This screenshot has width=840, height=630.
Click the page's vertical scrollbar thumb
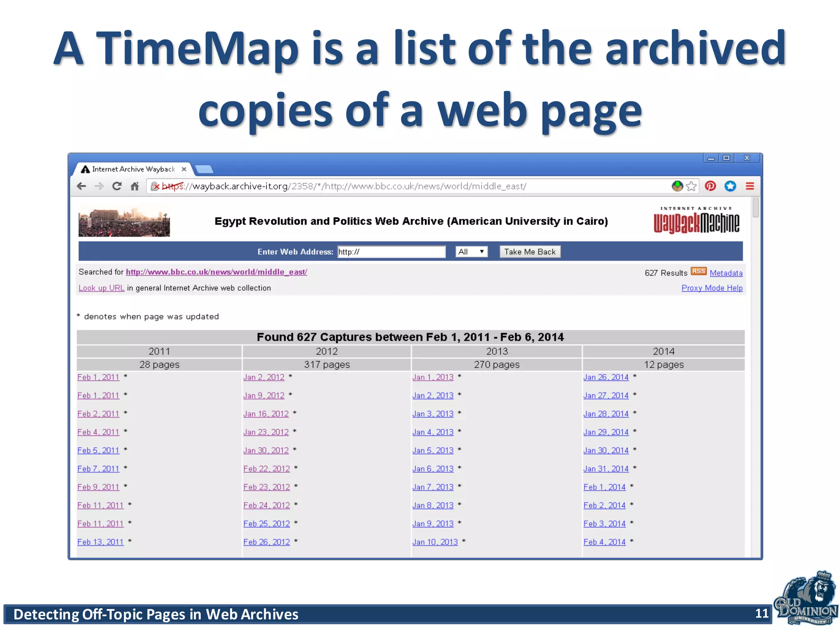pyautogui.click(x=756, y=208)
